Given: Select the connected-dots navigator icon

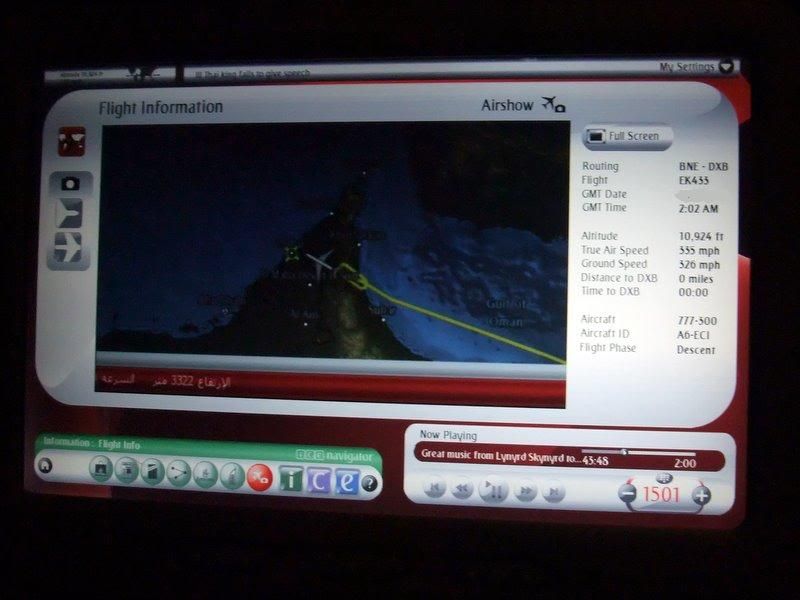Looking at the screenshot, I should click(179, 473).
